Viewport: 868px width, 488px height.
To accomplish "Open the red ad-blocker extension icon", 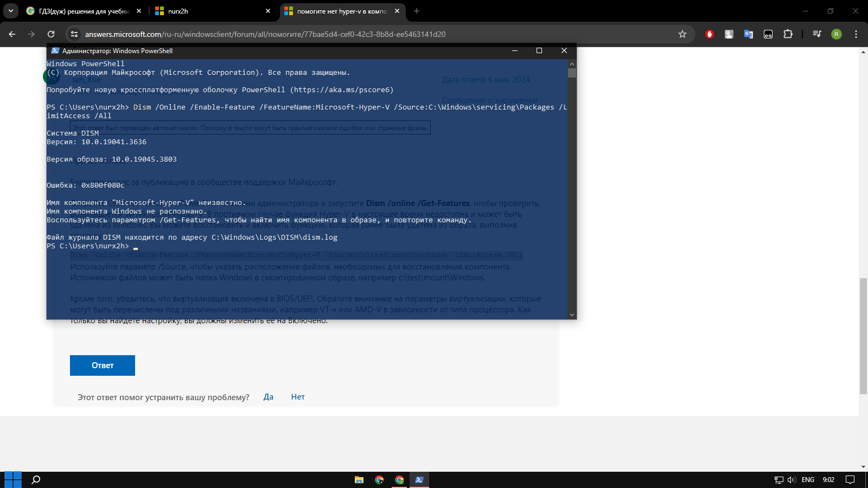I will tap(710, 34).
